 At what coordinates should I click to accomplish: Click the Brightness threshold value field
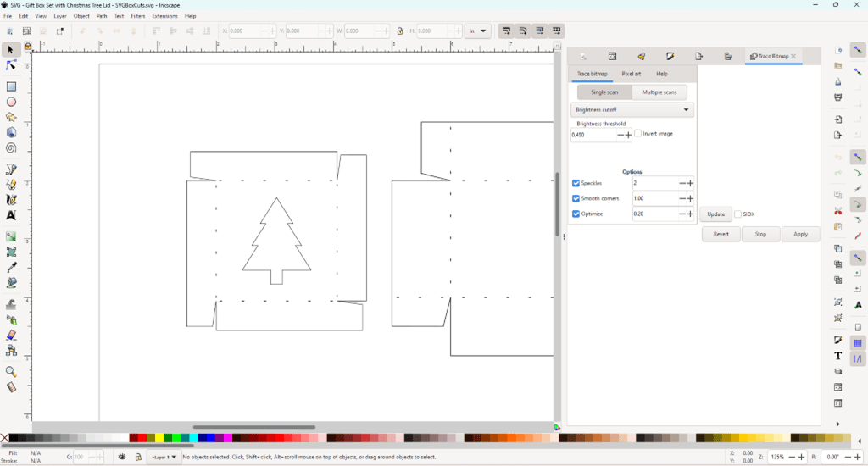[593, 135]
